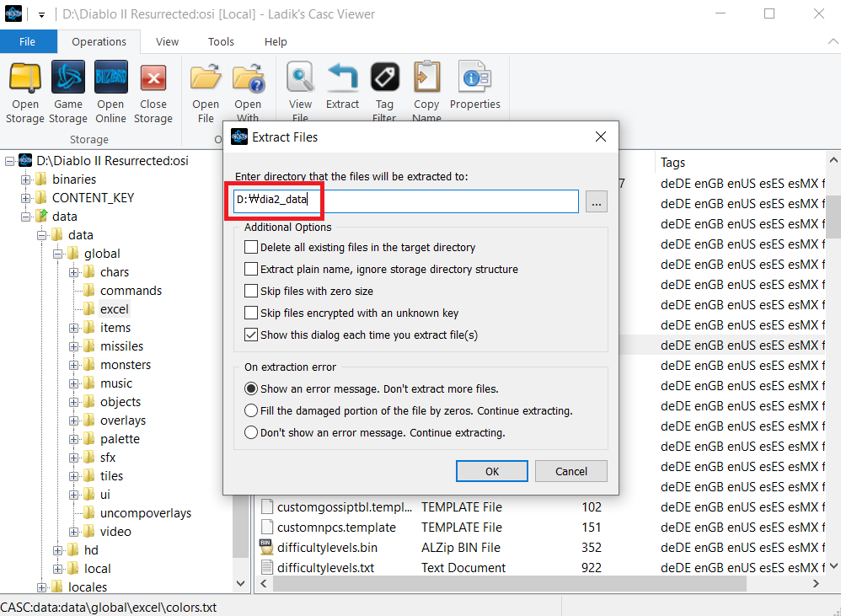
Task: Select Show an error message radio option
Action: [251, 388]
